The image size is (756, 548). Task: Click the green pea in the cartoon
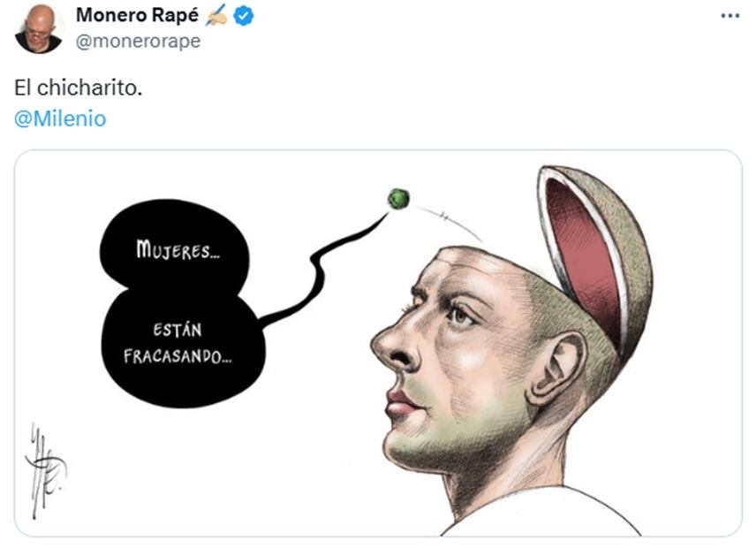pos(398,199)
